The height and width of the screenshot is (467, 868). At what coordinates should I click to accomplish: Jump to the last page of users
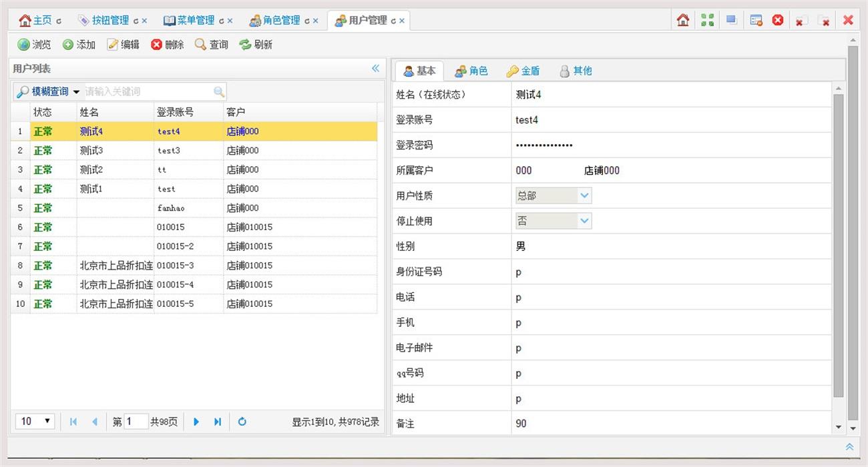click(218, 422)
